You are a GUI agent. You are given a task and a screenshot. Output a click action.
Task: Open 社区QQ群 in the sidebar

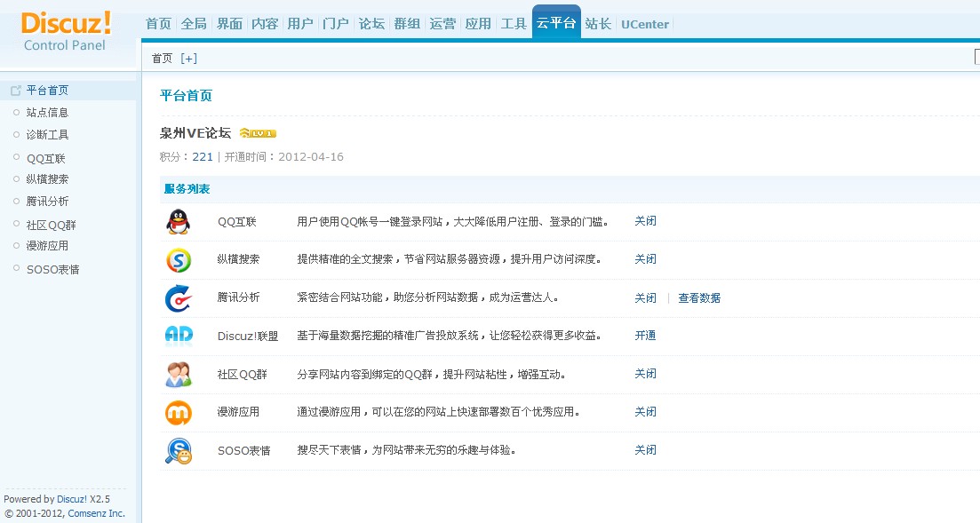pos(52,225)
